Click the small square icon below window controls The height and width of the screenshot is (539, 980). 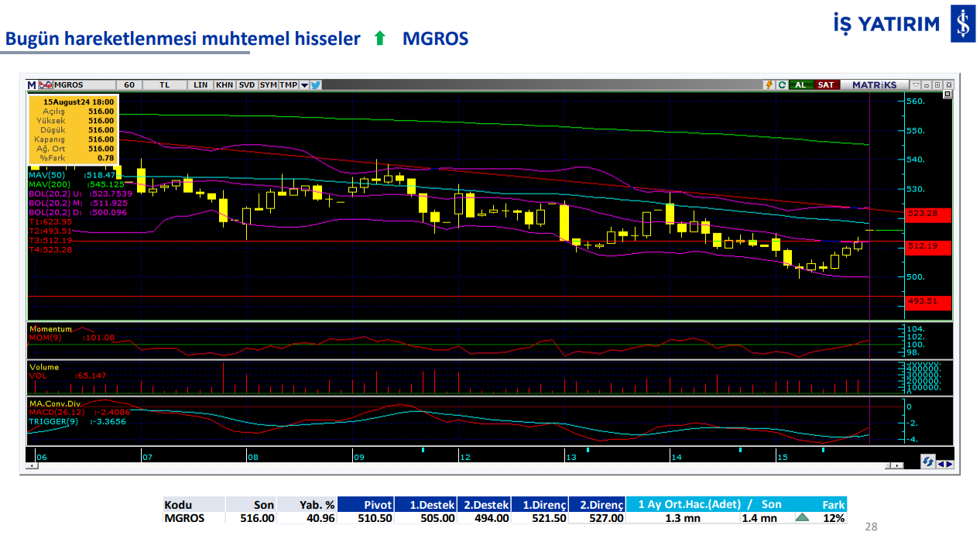(x=947, y=94)
